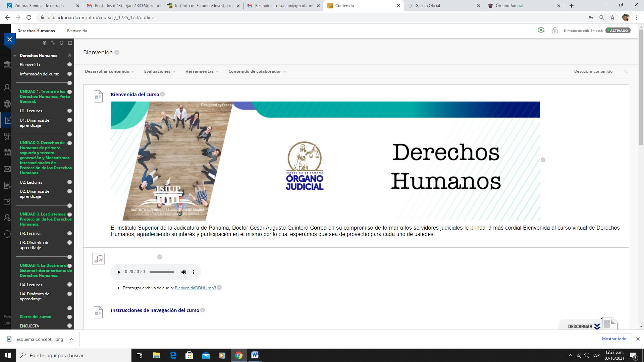Mute the audio player volume
The height and width of the screenshot is (362, 644).
click(184, 272)
